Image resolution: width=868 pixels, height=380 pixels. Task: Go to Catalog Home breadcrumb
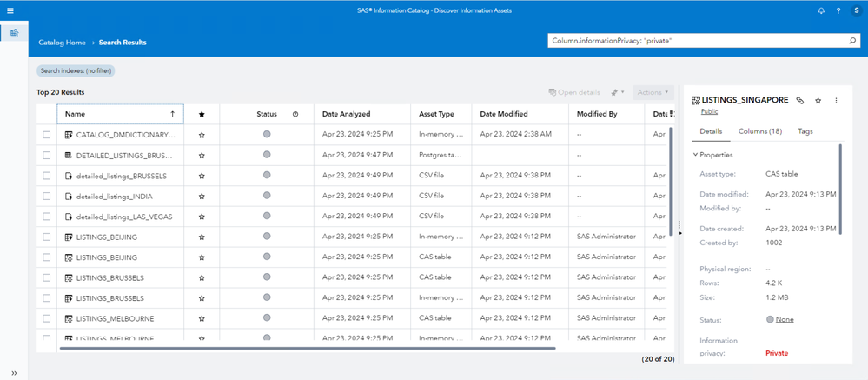click(62, 42)
